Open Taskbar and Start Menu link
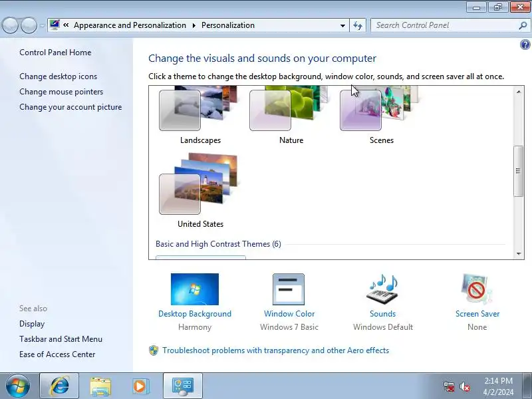This screenshot has width=532, height=399. [61, 339]
